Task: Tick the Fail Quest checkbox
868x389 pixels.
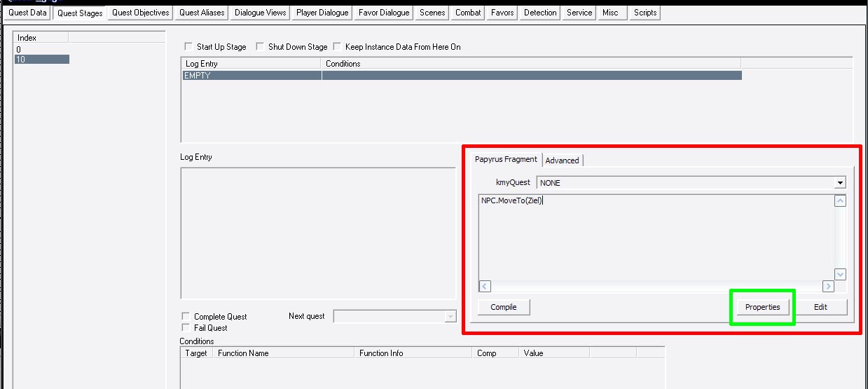Action: (186, 328)
